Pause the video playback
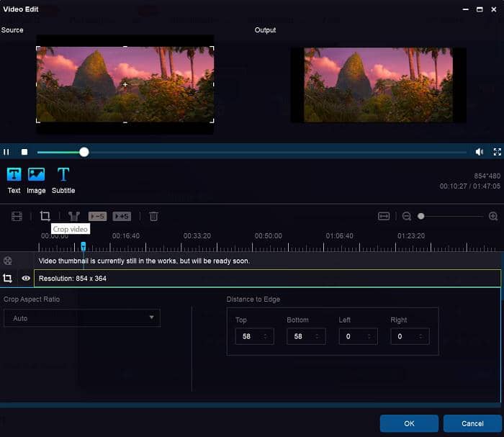The image size is (504, 437). pyautogui.click(x=6, y=152)
